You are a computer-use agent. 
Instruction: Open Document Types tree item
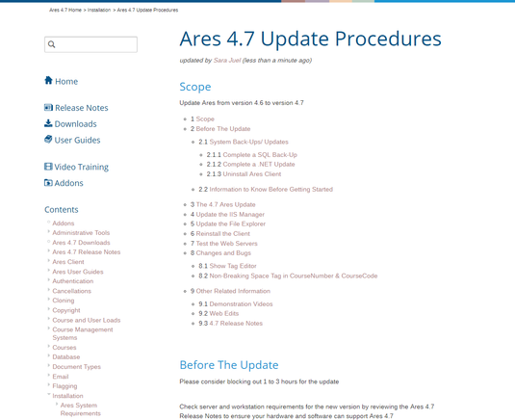click(76, 367)
